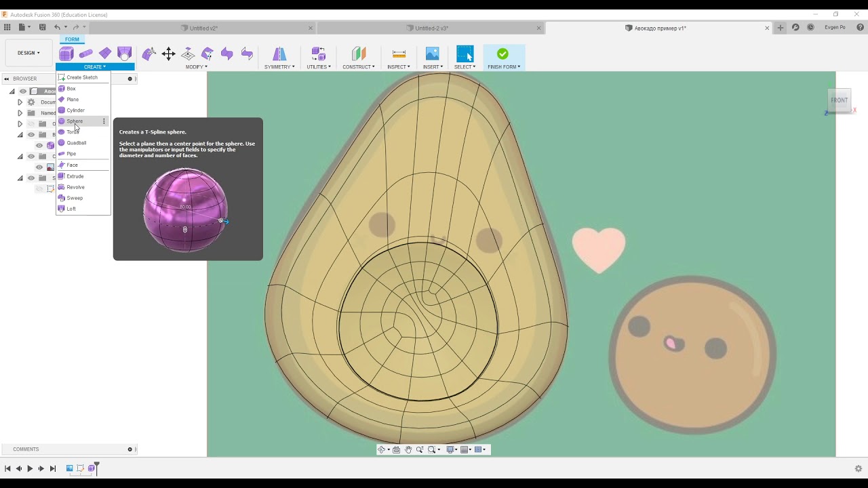Switch to the Untitled-2 v3 tab
Image resolution: width=868 pixels, height=488 pixels.
tap(431, 28)
